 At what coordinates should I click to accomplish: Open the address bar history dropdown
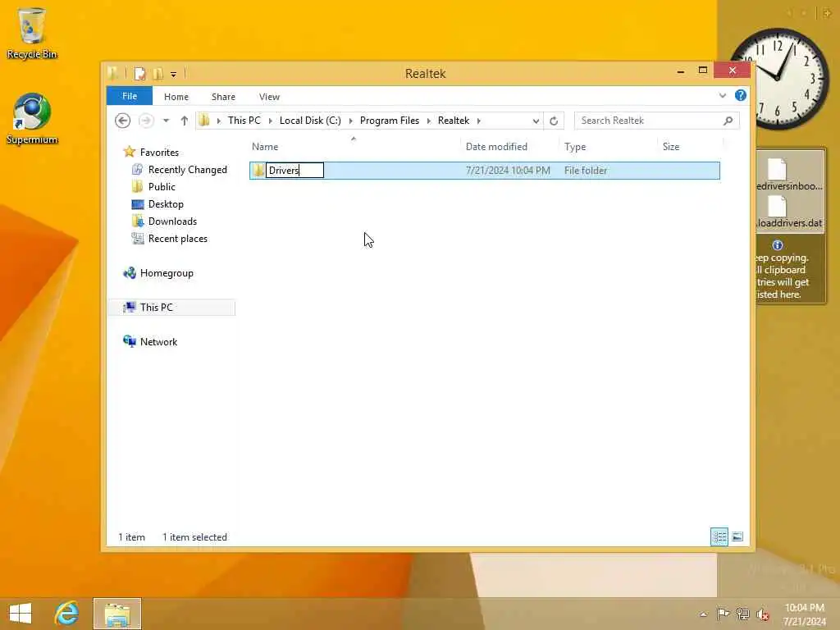coord(535,121)
